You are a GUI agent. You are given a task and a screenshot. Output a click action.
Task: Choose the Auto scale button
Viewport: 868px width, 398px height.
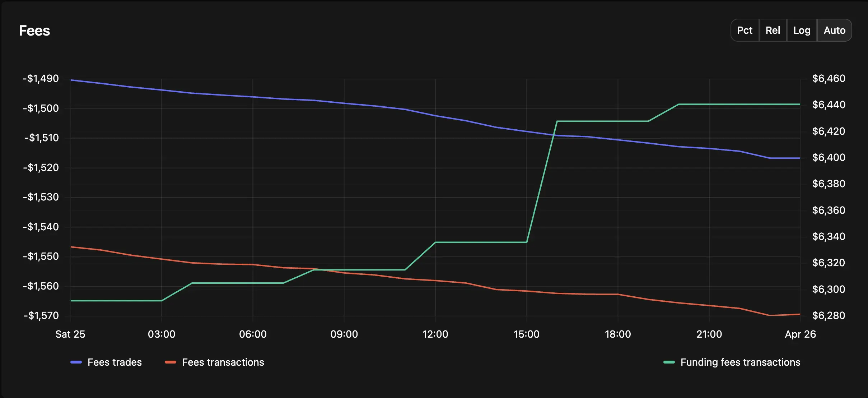coord(834,30)
